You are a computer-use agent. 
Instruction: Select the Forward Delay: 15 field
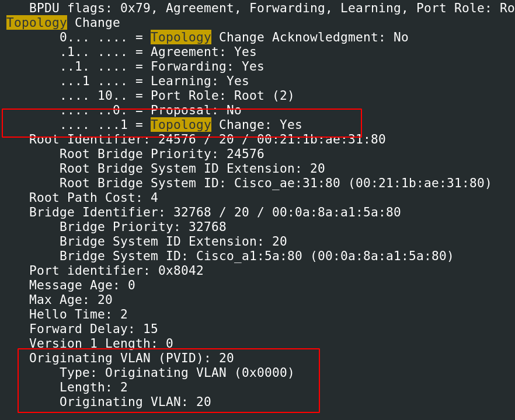(93, 329)
